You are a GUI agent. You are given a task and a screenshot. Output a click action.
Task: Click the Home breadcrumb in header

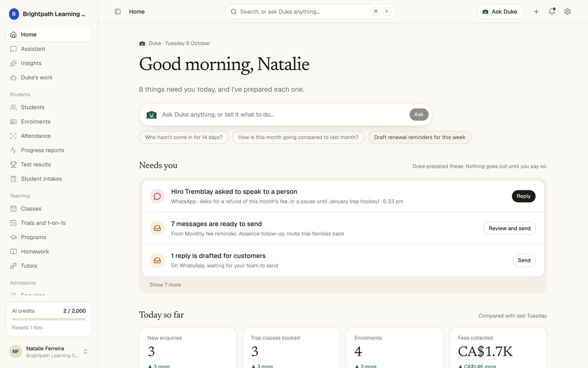pos(137,12)
